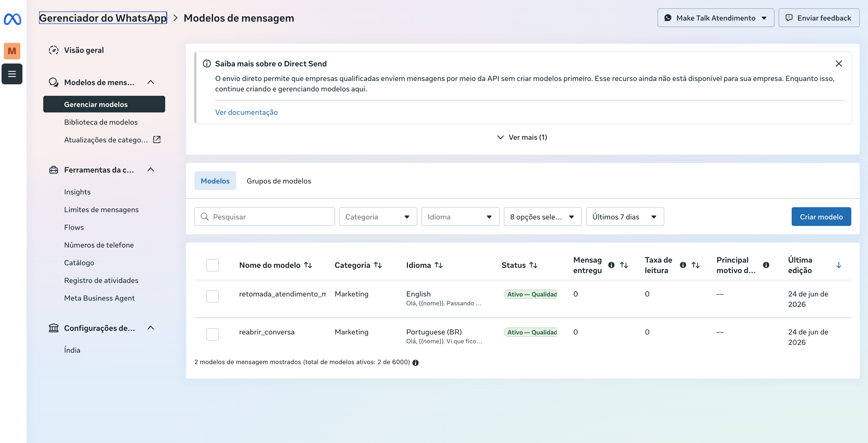Collapse the Modelos de mensagem sidebar section

click(x=151, y=82)
